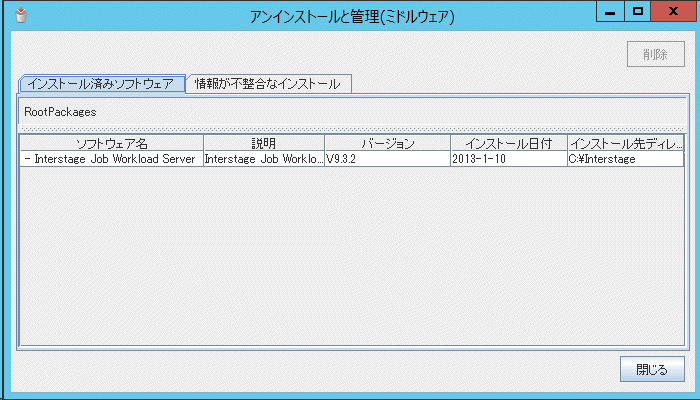The height and width of the screenshot is (400, 700).
Task: Click the 削除 delete button
Action: coord(655,54)
